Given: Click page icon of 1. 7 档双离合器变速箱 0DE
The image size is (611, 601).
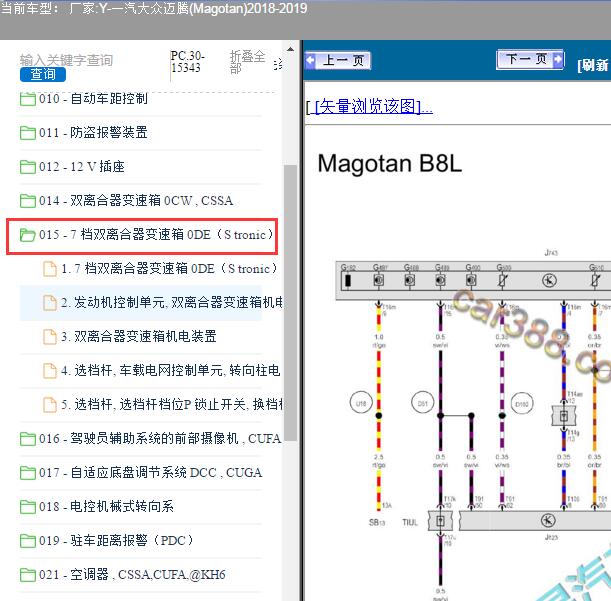Looking at the screenshot, I should [x=50, y=269].
